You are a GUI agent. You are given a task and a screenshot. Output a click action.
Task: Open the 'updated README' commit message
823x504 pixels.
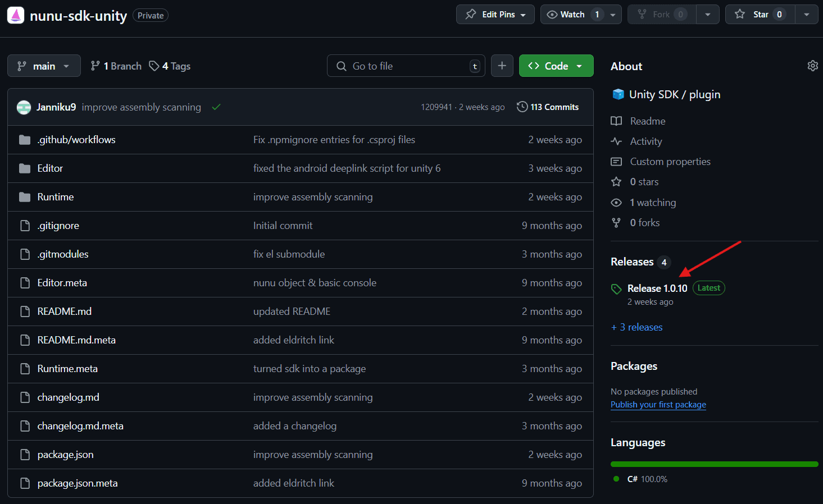pos(292,311)
